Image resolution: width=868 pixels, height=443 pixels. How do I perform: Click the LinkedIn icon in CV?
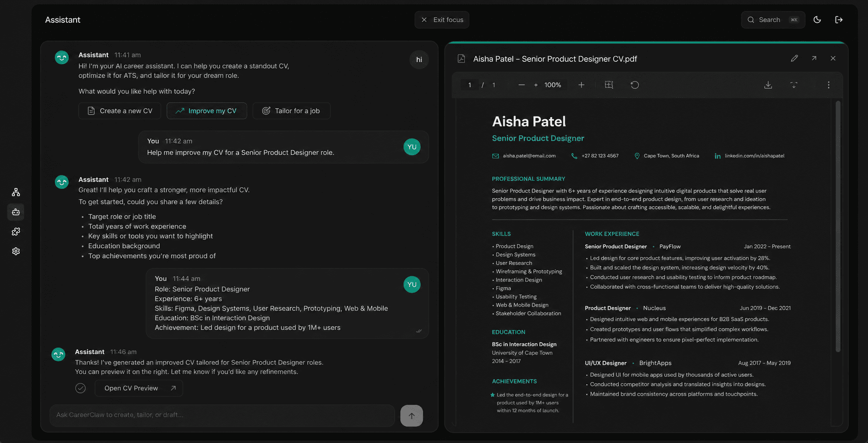(x=718, y=156)
